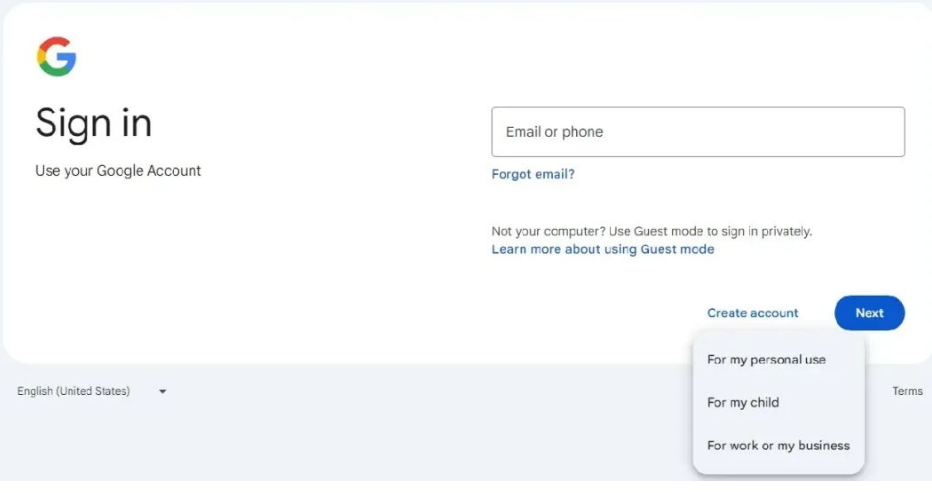Screen dimensions: 932x493
Task: Open Learn more about using Guest mode
Action: pos(602,249)
